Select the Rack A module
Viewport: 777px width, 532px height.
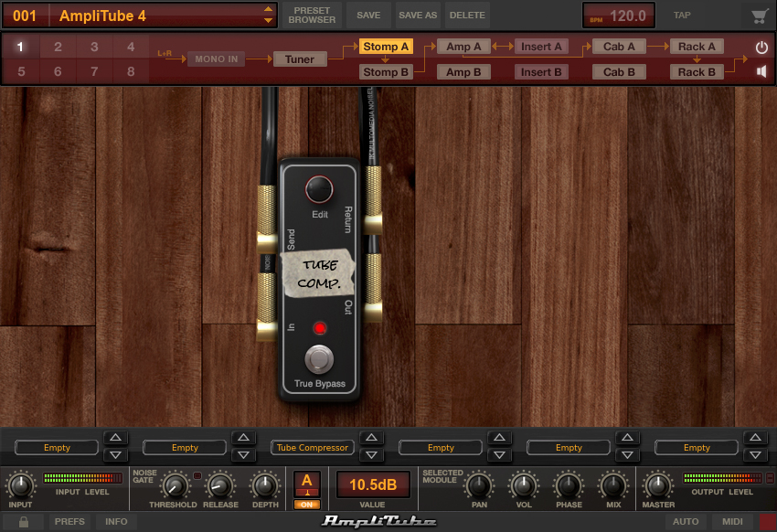point(697,47)
